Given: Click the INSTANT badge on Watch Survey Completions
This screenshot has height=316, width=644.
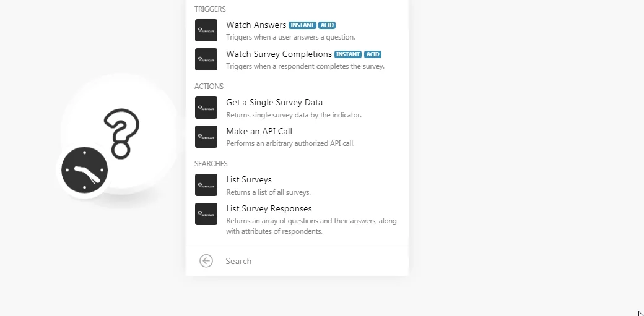Looking at the screenshot, I should 348,54.
